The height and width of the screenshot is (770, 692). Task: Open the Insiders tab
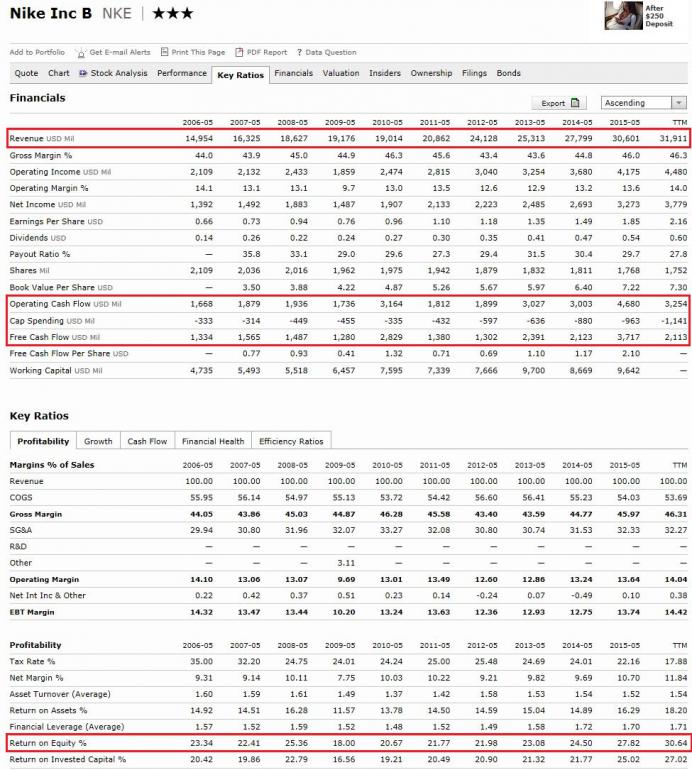click(x=385, y=73)
